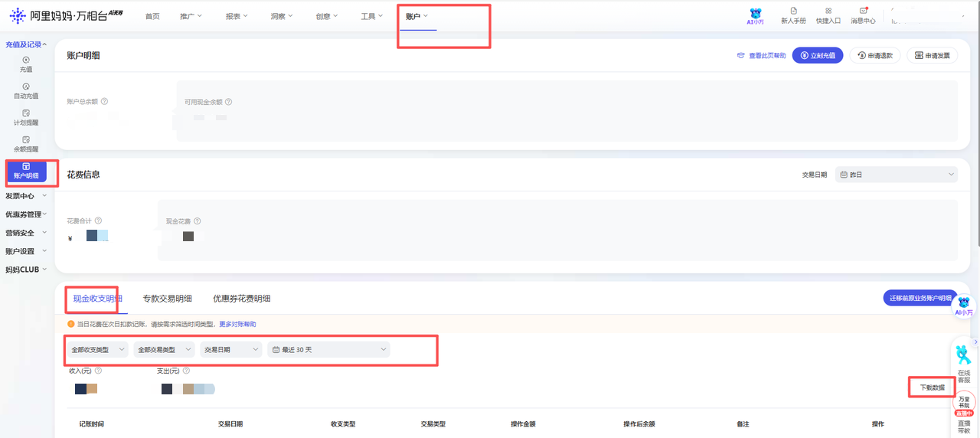Image resolution: width=980 pixels, height=438 pixels.
Task: Click help icon beside 账户总余额
Action: coord(104,101)
